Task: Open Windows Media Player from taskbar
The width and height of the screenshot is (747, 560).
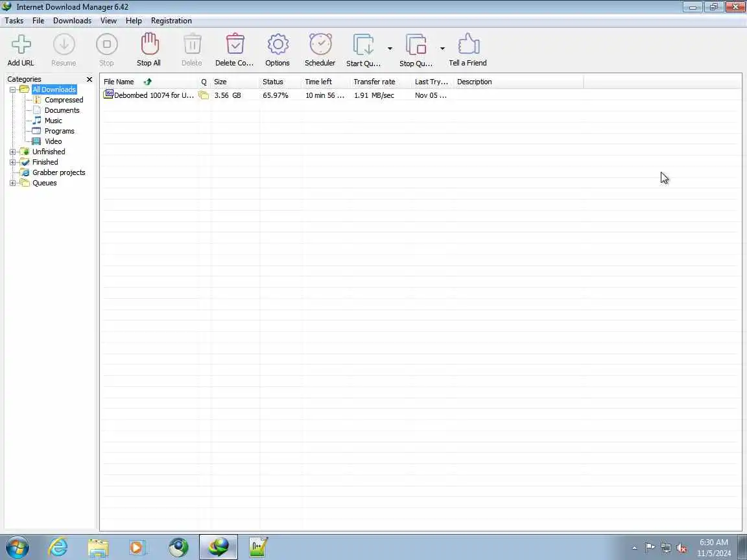Action: click(139, 548)
